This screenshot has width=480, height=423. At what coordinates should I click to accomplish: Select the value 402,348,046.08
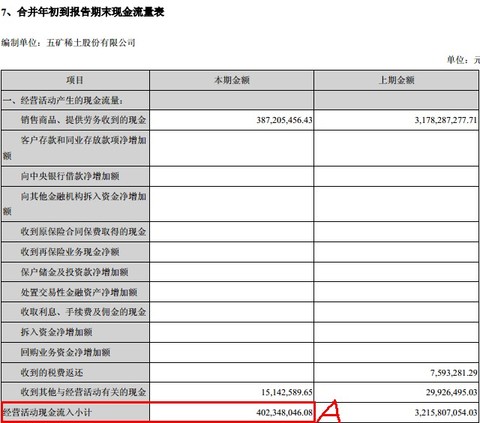[284, 413]
